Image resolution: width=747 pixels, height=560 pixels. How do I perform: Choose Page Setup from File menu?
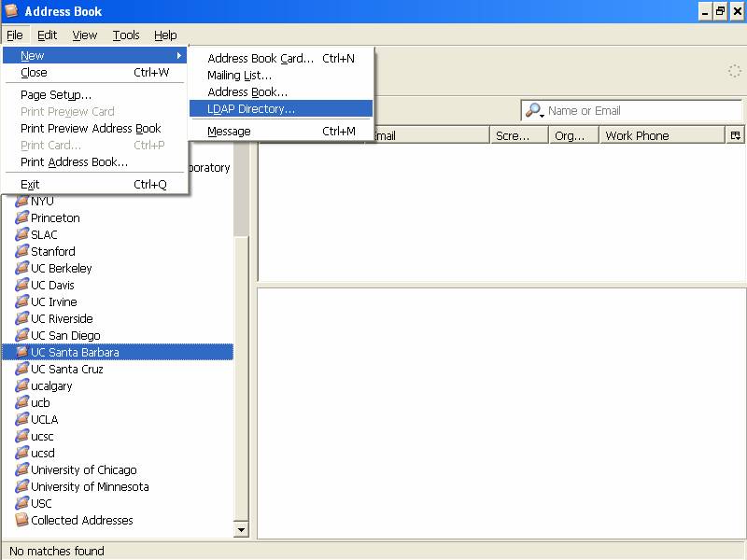click(x=95, y=95)
